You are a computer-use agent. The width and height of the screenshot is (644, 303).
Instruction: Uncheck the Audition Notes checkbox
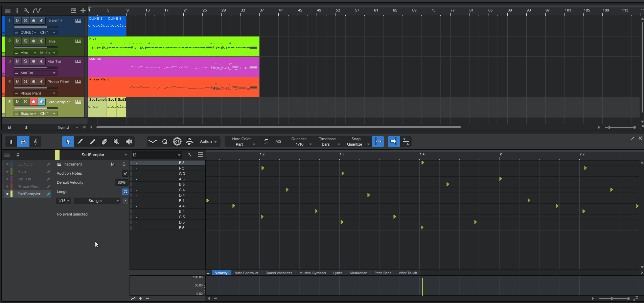point(125,173)
